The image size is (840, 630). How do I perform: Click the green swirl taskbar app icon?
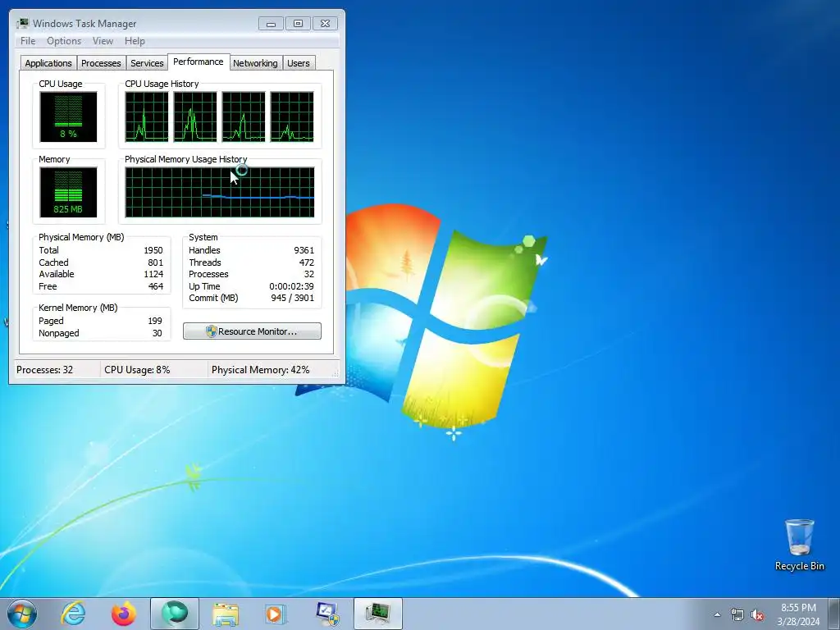point(175,614)
